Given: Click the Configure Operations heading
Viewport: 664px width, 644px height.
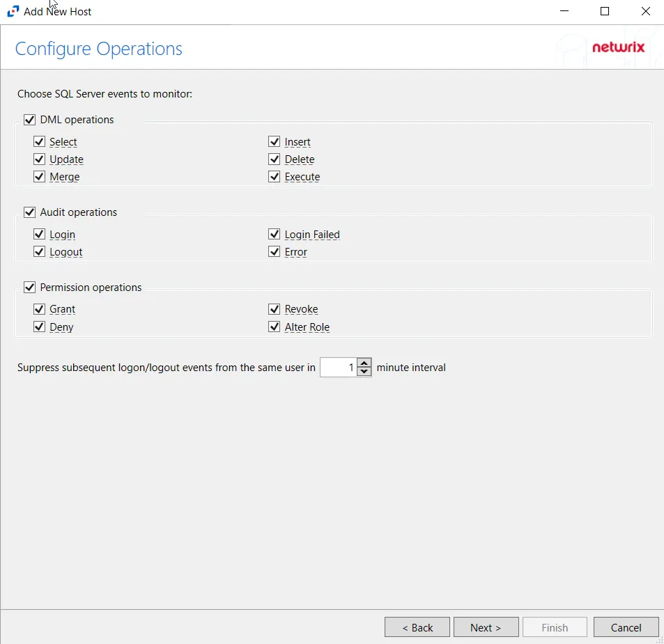Looking at the screenshot, I should (99, 49).
